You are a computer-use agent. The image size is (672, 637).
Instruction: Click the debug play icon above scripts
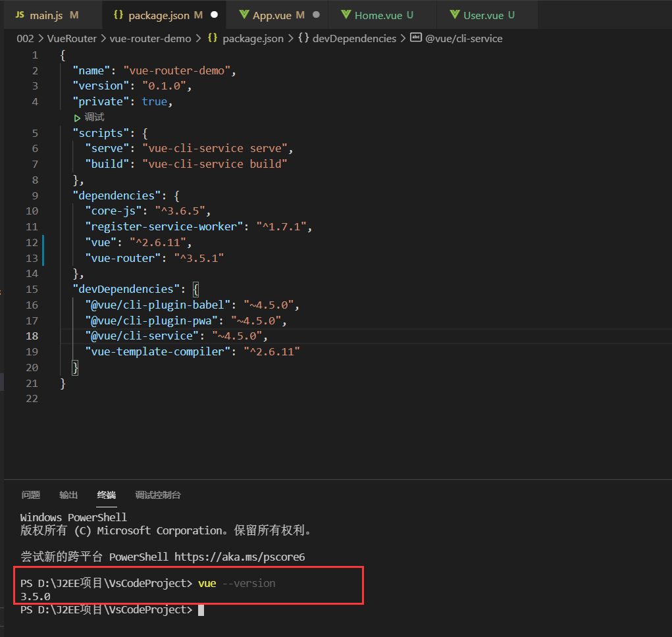click(x=77, y=118)
